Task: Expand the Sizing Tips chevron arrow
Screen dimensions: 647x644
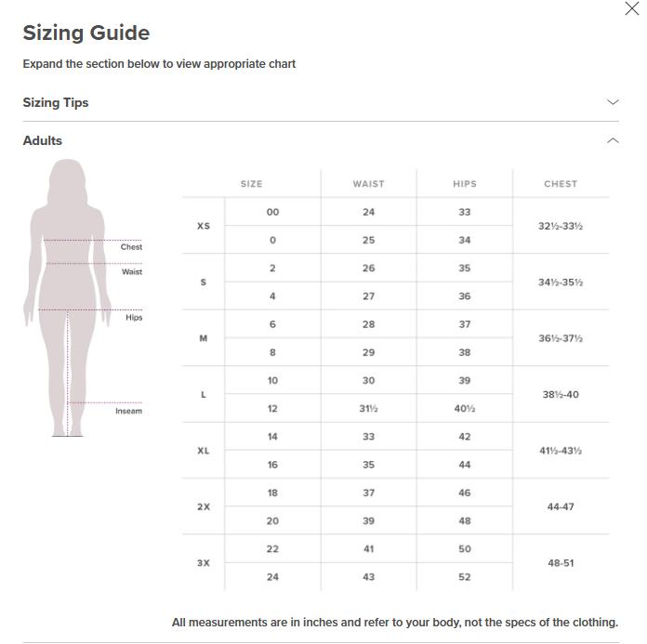Action: tap(613, 102)
